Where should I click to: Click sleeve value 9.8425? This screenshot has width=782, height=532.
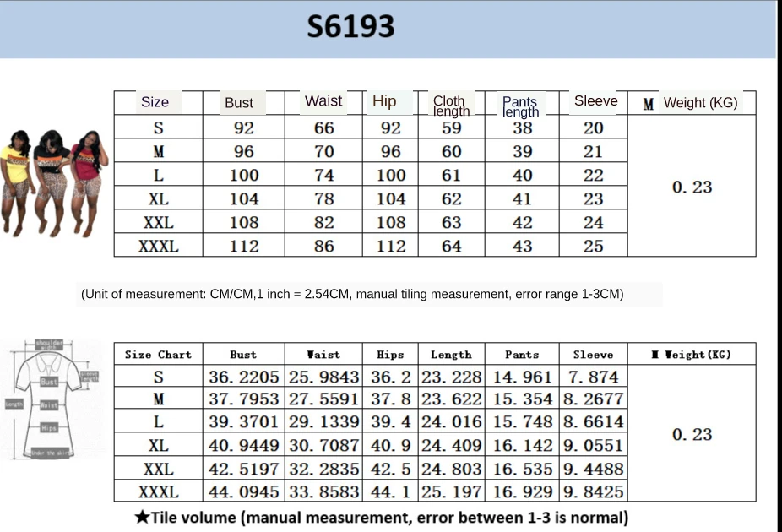click(593, 492)
